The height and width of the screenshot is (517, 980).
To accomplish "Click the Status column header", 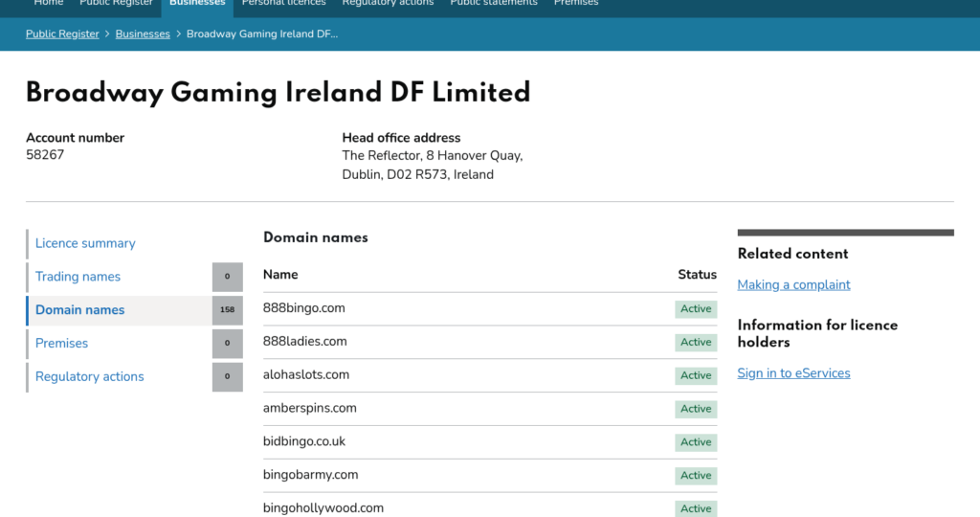I will pos(697,275).
